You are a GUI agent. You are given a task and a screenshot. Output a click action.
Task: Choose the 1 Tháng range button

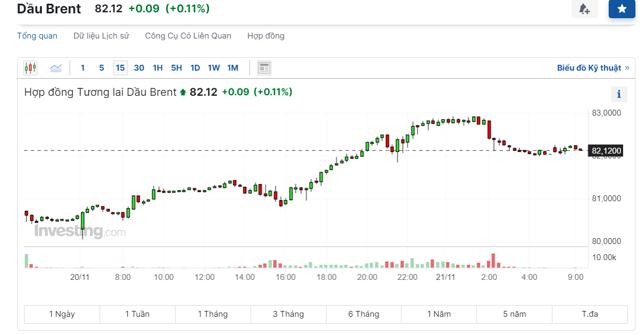[213, 314]
